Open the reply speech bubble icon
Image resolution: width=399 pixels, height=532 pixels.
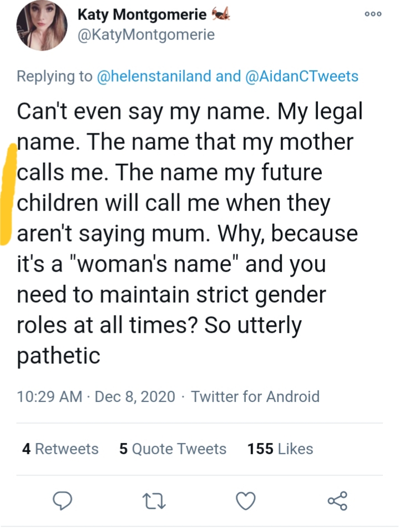pyautogui.click(x=62, y=501)
